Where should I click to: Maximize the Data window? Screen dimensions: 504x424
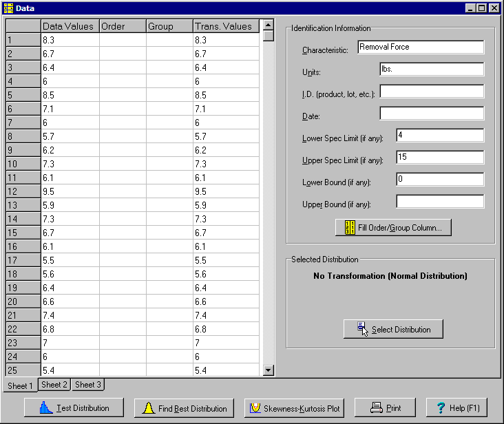(482, 8)
